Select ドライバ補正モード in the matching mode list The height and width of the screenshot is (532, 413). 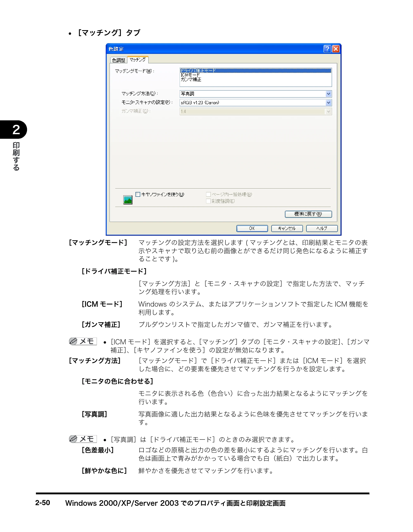coord(256,71)
